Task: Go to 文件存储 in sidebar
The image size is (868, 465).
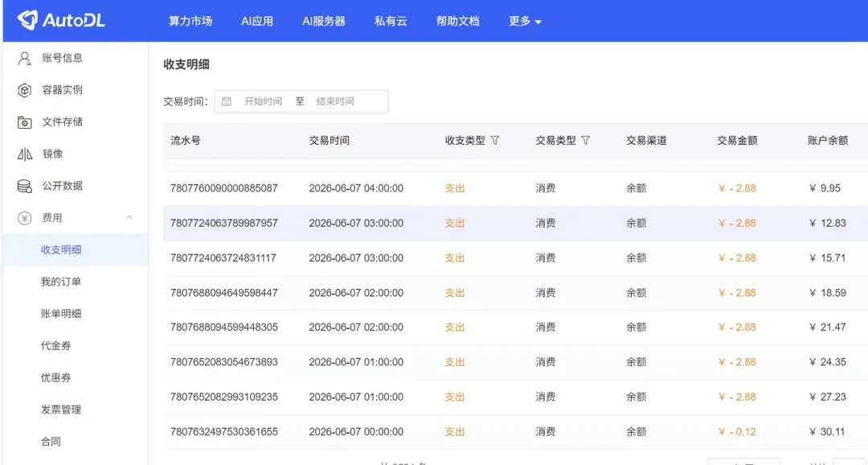Action: [x=62, y=122]
